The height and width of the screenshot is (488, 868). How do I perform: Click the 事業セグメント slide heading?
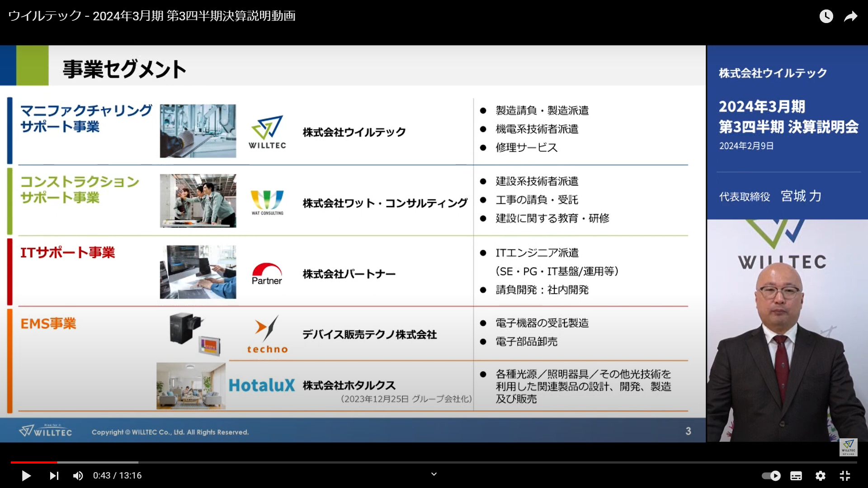[x=124, y=69]
